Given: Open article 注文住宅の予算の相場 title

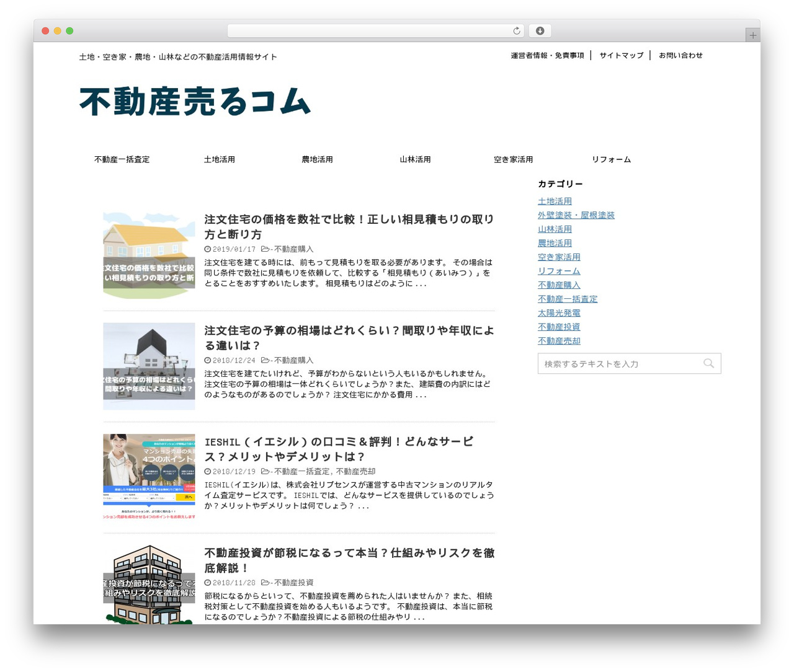Looking at the screenshot, I should (x=349, y=338).
